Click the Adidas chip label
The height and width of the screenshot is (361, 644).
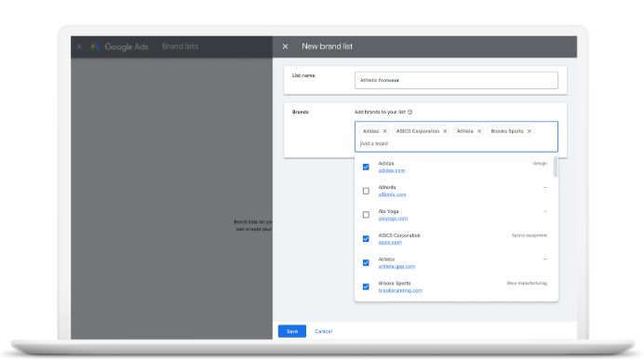[371, 131]
